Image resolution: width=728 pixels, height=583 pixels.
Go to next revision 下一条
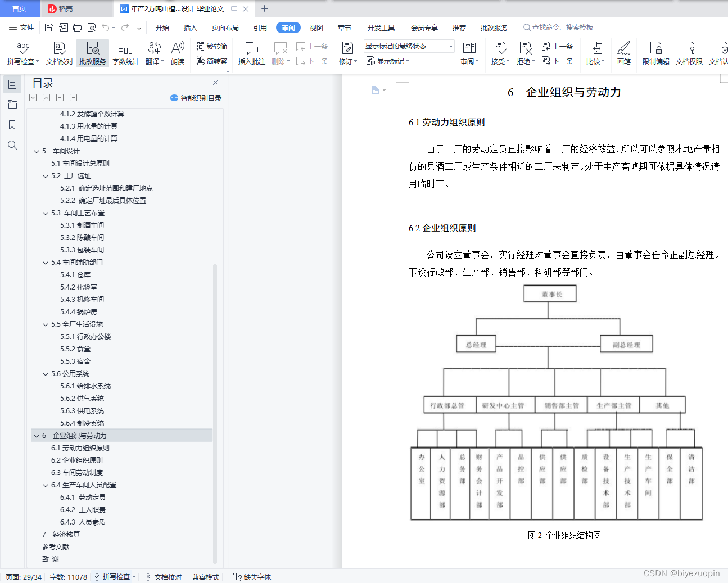click(x=557, y=61)
